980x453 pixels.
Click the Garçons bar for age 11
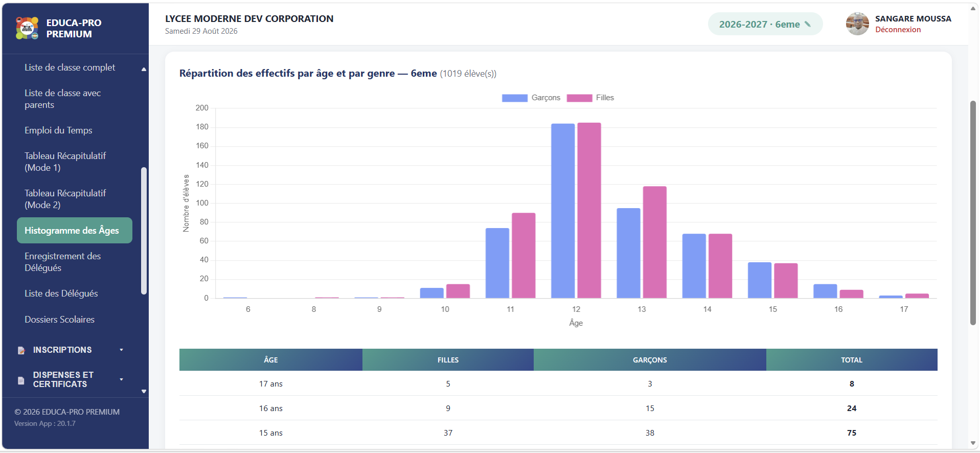pos(497,263)
